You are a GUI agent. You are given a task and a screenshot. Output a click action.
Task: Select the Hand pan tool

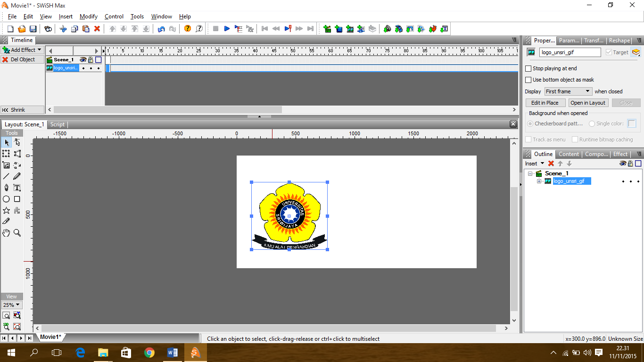coord(7,233)
